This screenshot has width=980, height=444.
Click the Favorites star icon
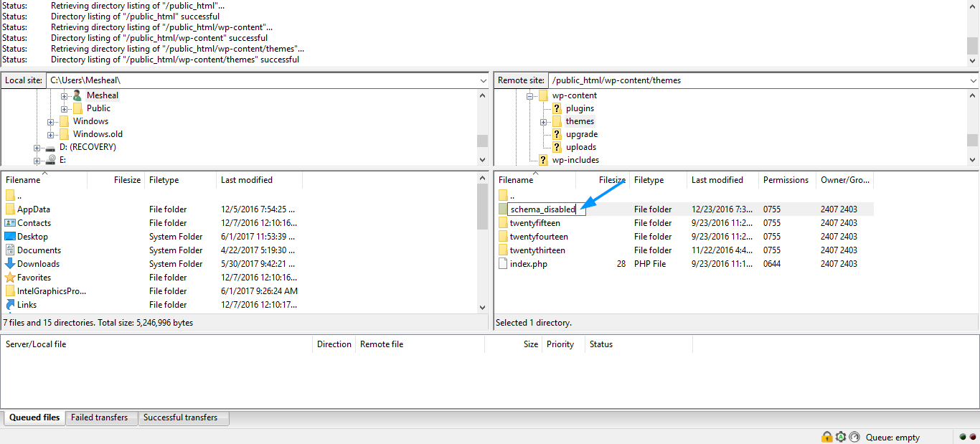click(x=10, y=278)
